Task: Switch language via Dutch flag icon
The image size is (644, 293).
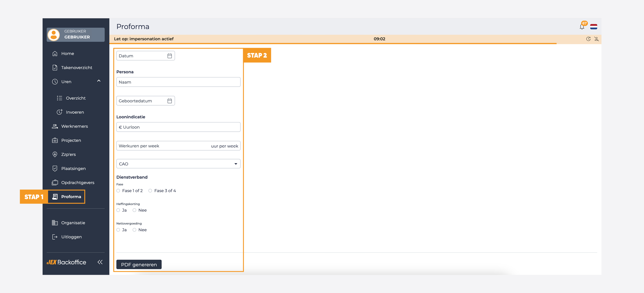Action: [x=593, y=27]
